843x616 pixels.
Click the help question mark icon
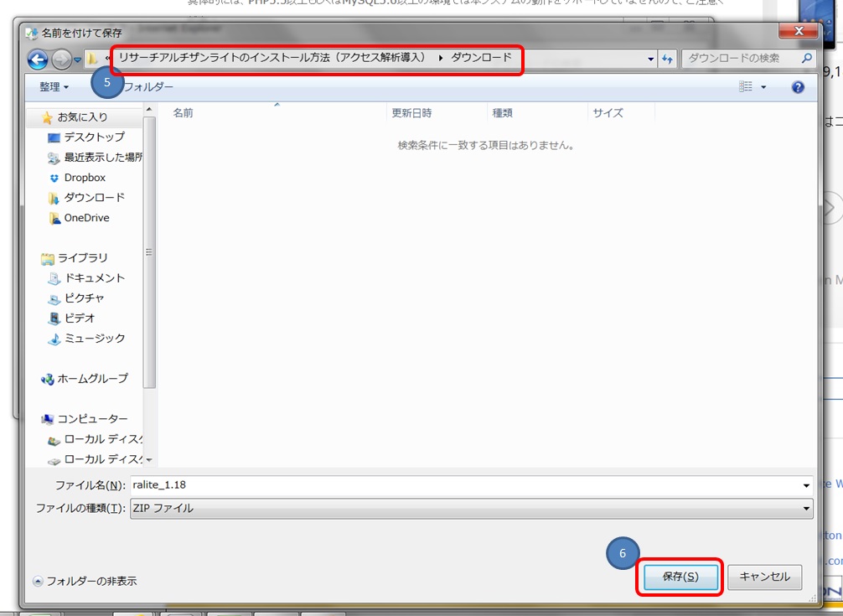pos(798,87)
